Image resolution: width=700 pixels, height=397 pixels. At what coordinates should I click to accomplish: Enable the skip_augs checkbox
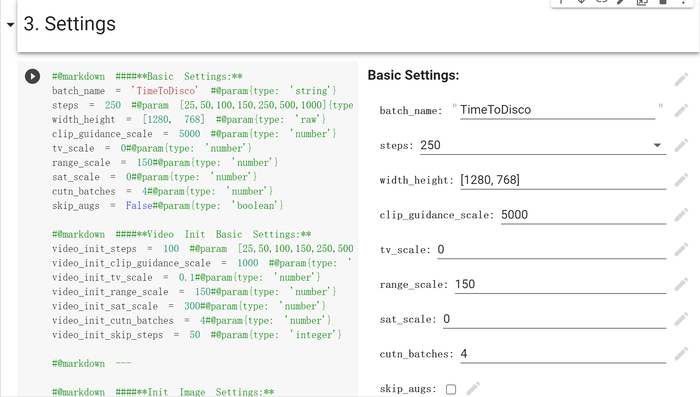451,389
